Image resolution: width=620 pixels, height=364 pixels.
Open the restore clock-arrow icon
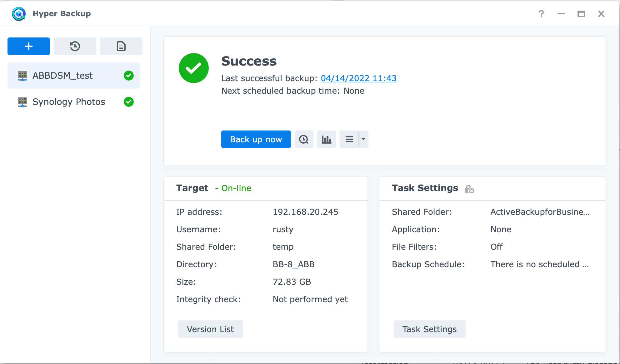75,46
